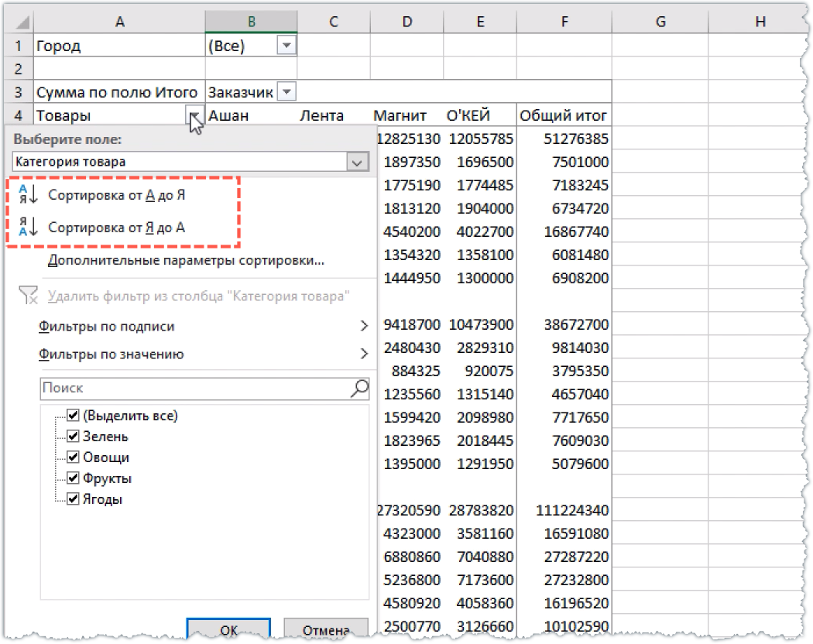The height and width of the screenshot is (644, 813).
Task: Select column A header
Action: click(119, 22)
